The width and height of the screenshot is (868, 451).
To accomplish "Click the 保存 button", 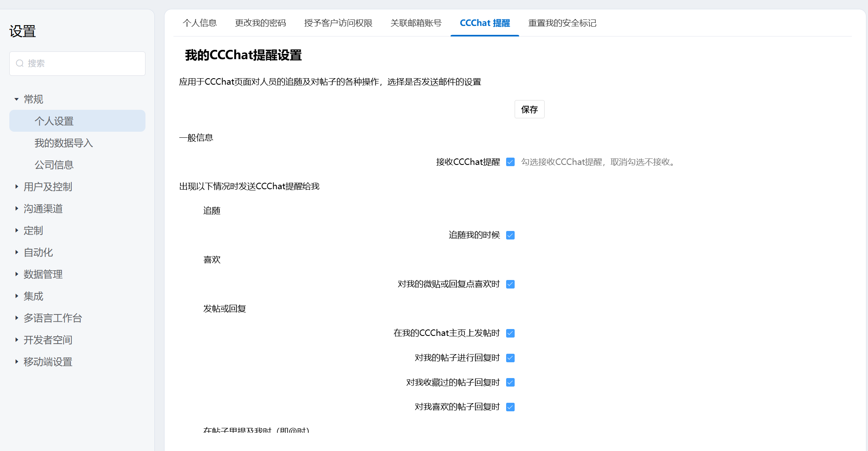I will pos(529,109).
